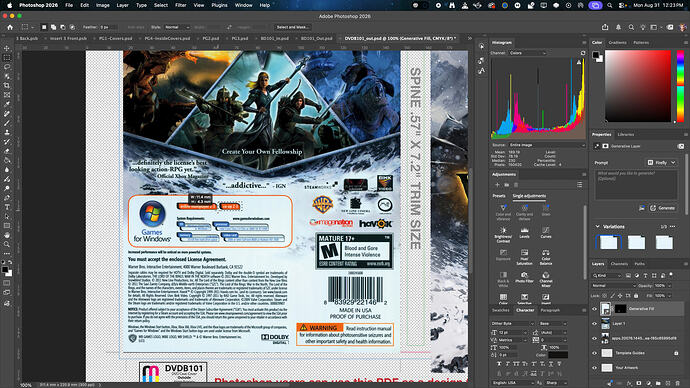The width and height of the screenshot is (690, 388).
Task: Select the Pen tool
Action: pyautogui.click(x=7, y=198)
